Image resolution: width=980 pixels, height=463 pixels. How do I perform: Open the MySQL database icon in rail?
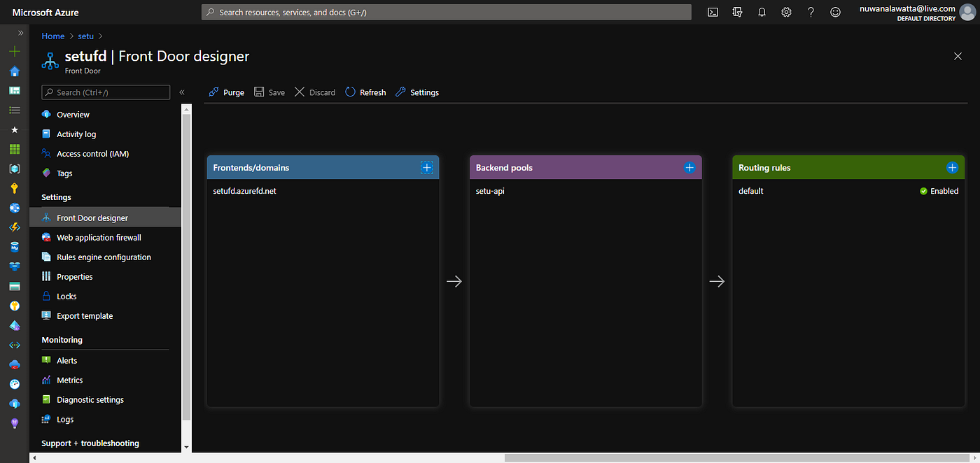pos(15,247)
